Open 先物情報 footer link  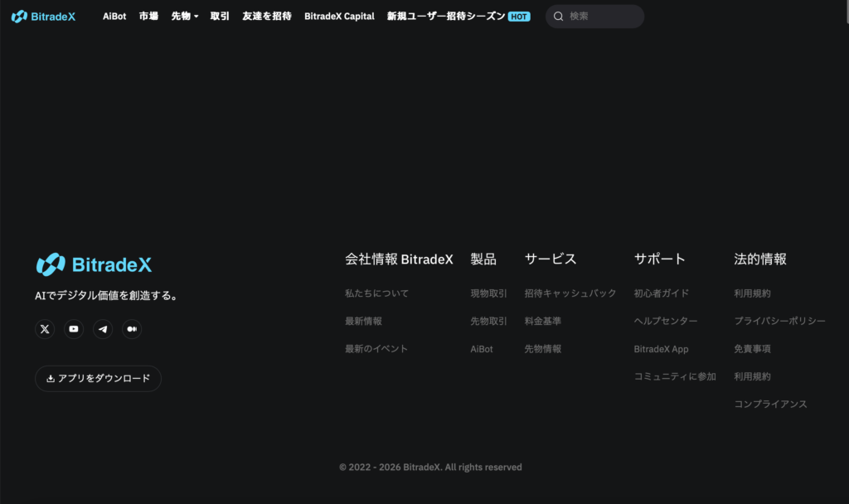pyautogui.click(x=542, y=349)
